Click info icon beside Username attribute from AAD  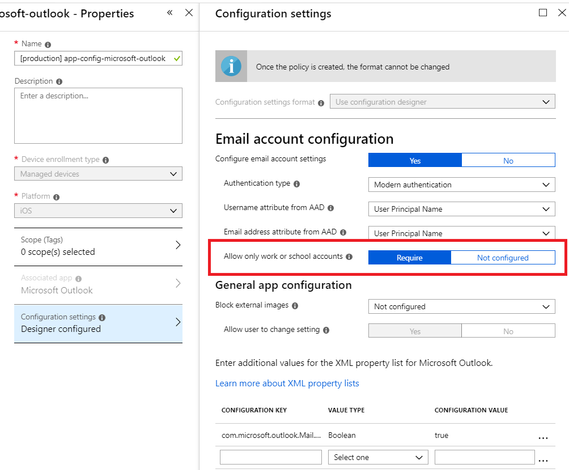(331, 208)
